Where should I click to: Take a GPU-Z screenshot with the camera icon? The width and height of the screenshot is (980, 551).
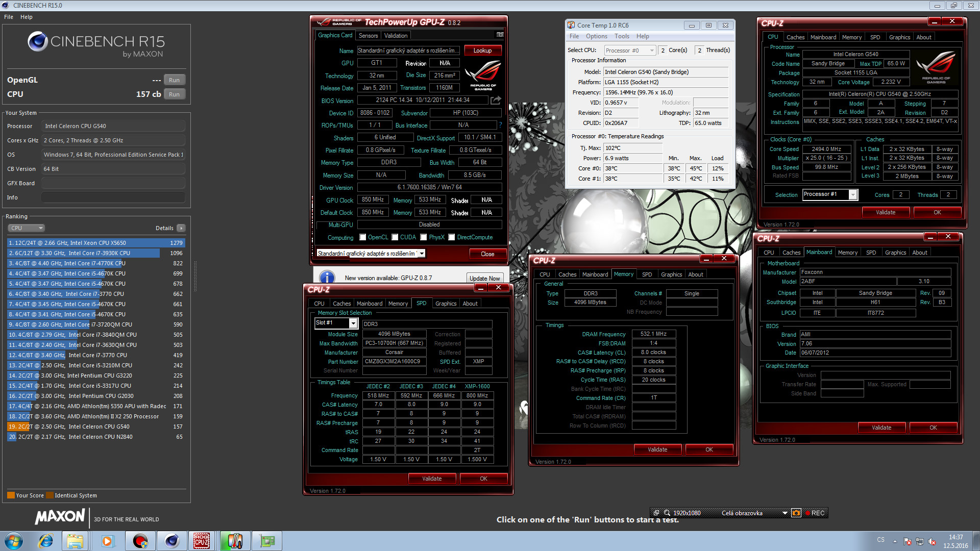click(x=500, y=35)
